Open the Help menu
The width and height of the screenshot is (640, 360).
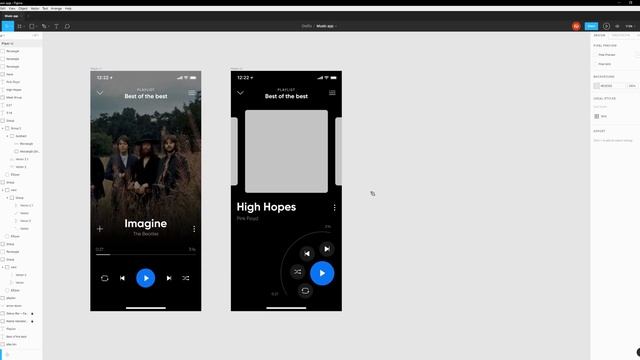[68, 8]
